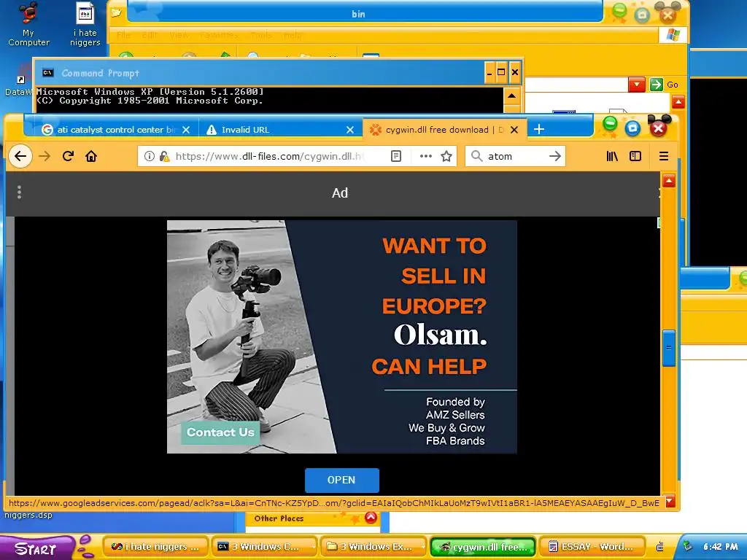This screenshot has width=747, height=560.
Task: Submit the 'atom' search with arrow button
Action: click(x=555, y=156)
